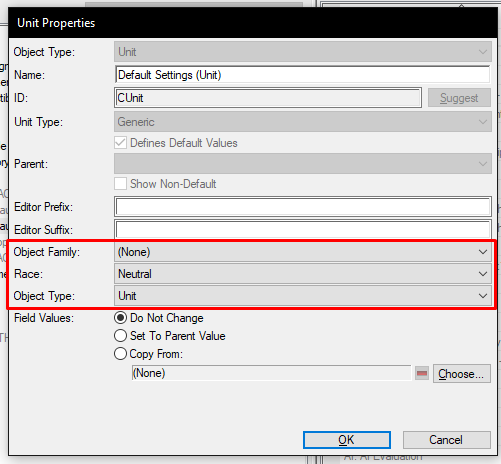Screen dimensions: 501x464
Task: Click the Race label
Action: pyautogui.click(x=28, y=274)
